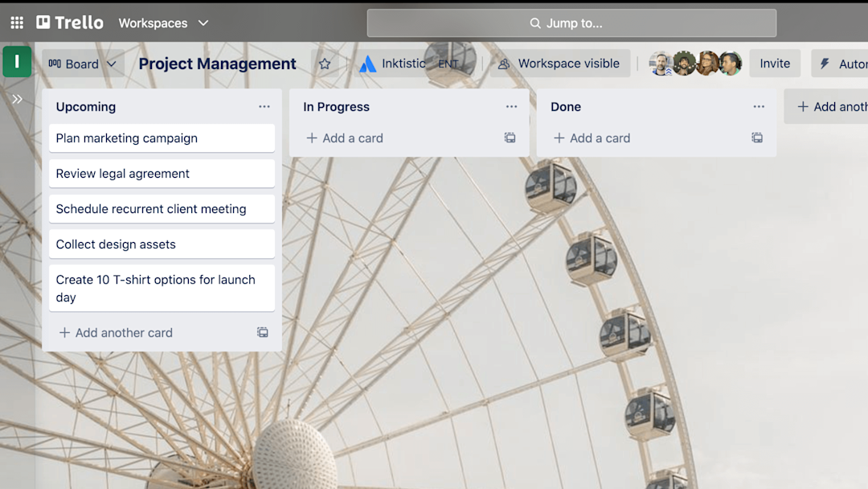The height and width of the screenshot is (489, 868).
Task: Toggle the Workspace visible setting
Action: coord(559,63)
